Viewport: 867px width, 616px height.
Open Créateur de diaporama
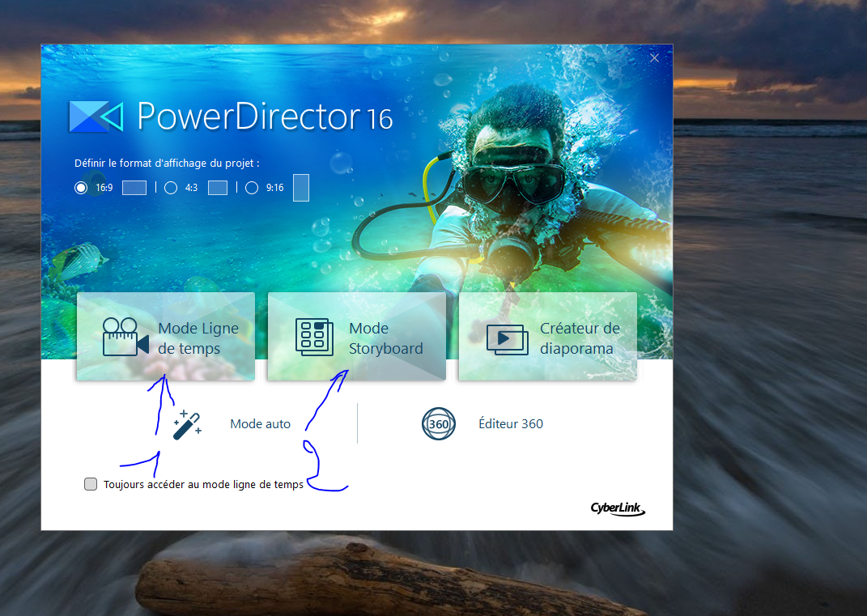[x=547, y=337]
